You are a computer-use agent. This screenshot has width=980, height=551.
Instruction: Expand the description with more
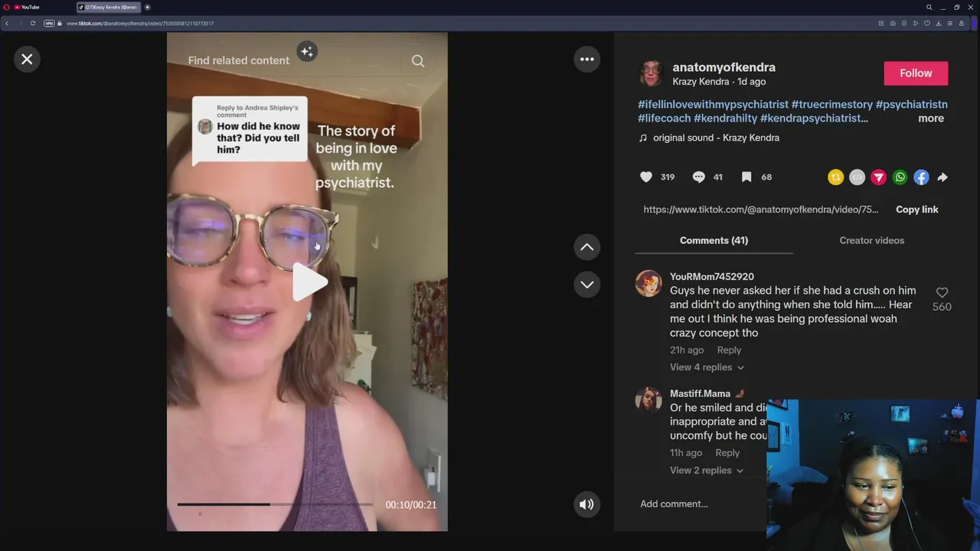[x=931, y=119]
